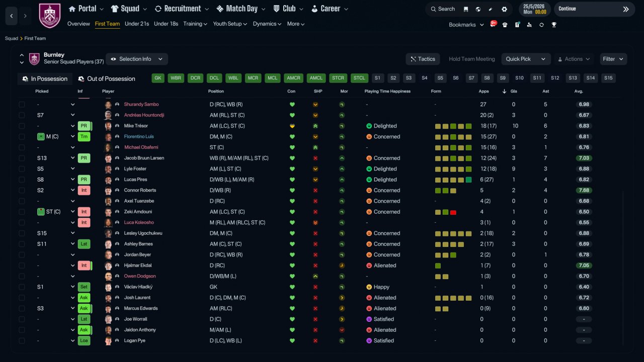Click Lyle Foster's sharpness icon
644x362 pixels.
[x=315, y=169]
